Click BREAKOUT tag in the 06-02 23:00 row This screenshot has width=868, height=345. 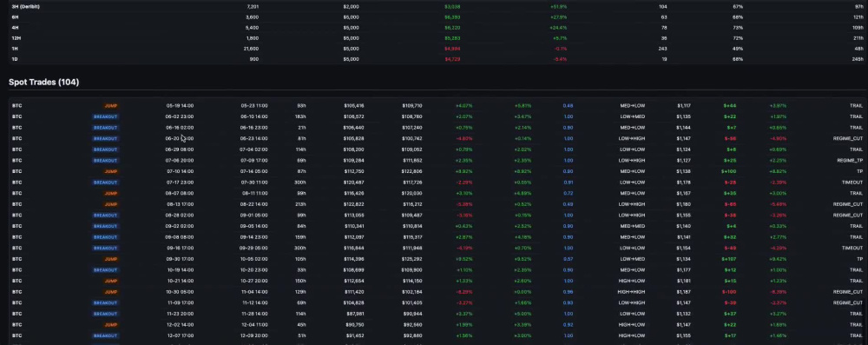(105, 117)
